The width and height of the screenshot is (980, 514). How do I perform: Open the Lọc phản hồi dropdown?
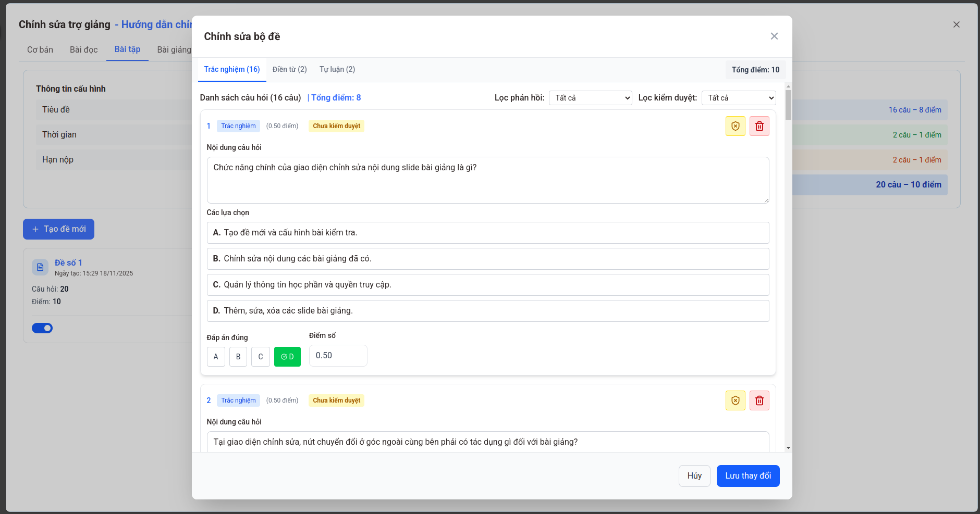(590, 98)
